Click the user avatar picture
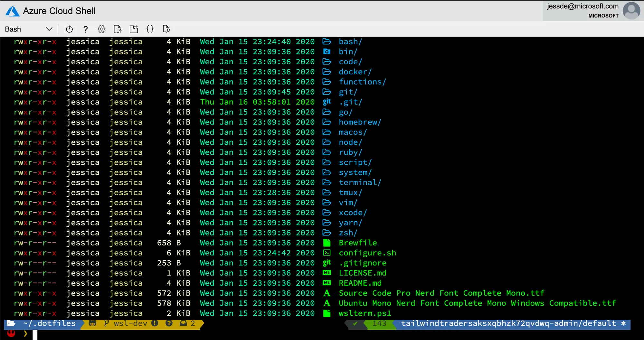 coord(631,11)
